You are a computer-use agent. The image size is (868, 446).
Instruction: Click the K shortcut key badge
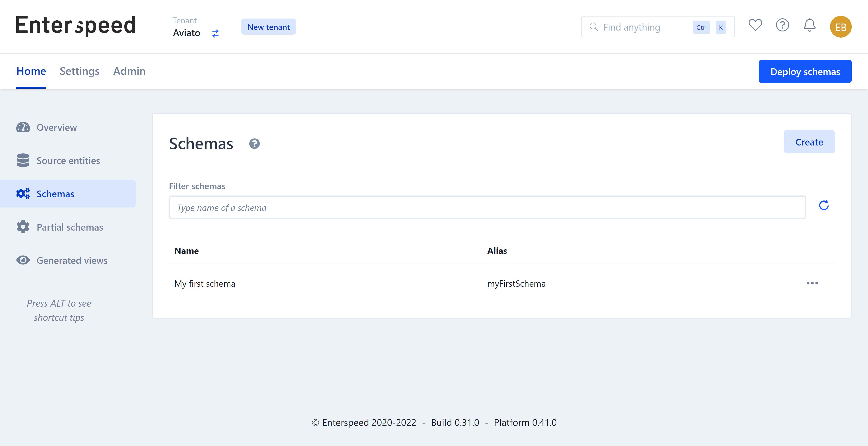click(x=721, y=27)
